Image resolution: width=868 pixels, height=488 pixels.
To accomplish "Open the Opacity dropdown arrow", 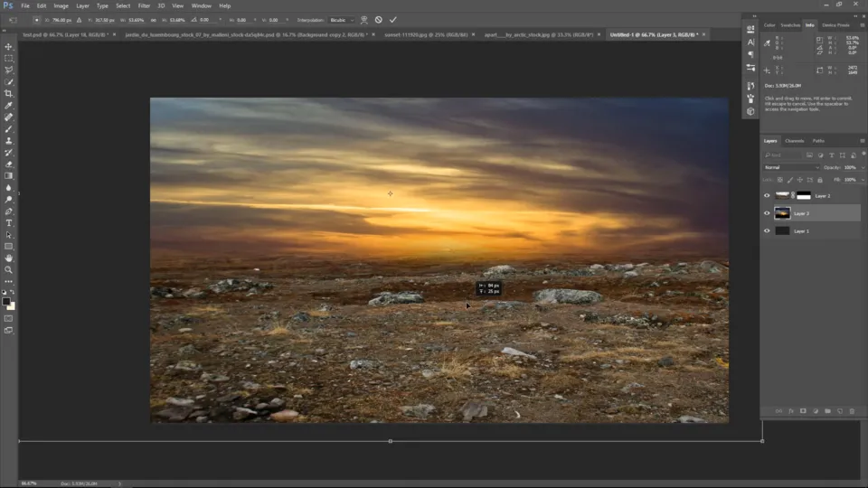I will pos(863,167).
